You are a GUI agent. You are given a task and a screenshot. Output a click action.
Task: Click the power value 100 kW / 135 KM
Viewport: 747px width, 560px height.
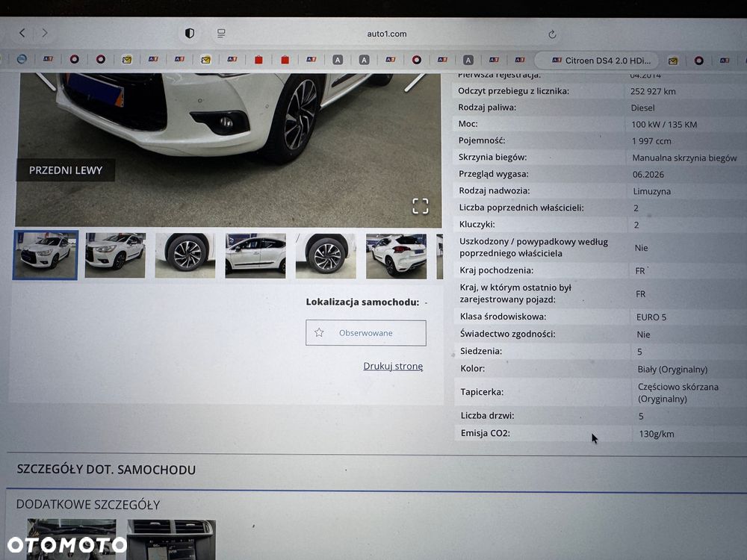664,125
